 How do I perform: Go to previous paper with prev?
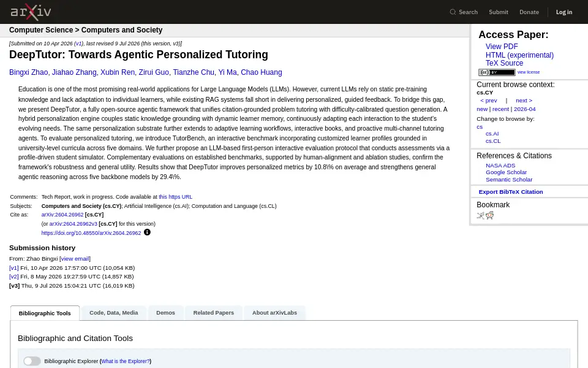tap(489, 101)
